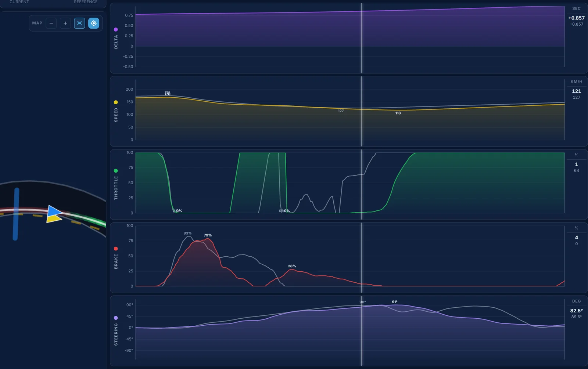Toggle follow-car target map button

pos(94,23)
